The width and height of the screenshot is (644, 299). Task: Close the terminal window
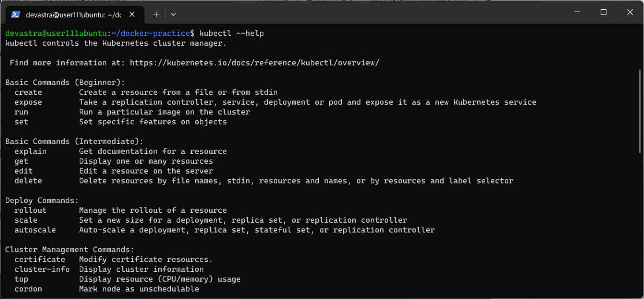click(x=630, y=12)
